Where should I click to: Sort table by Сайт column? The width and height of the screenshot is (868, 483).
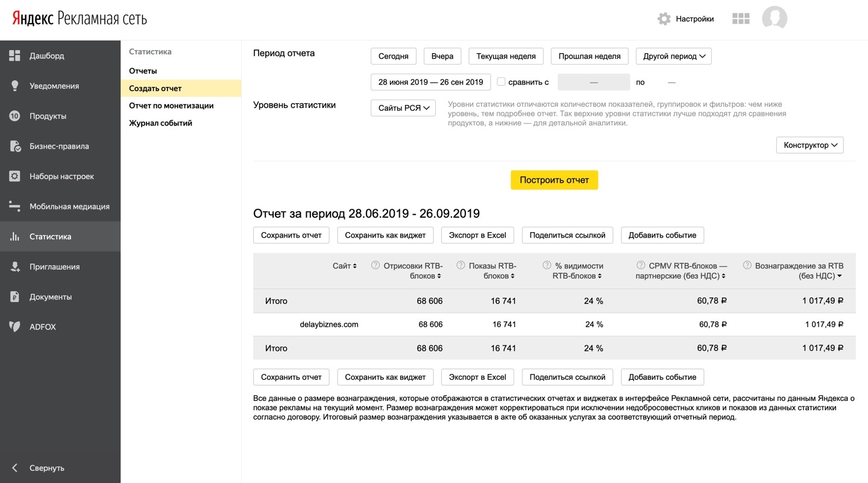click(x=345, y=266)
